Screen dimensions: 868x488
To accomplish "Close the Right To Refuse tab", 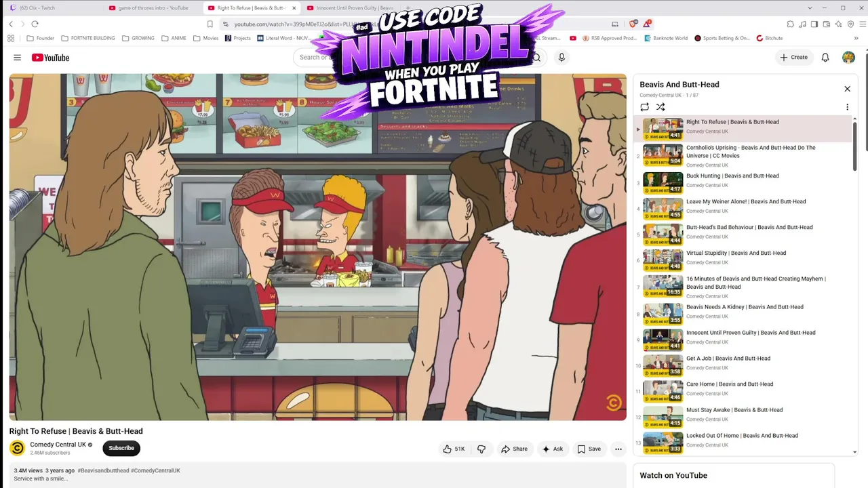I will pyautogui.click(x=293, y=8).
